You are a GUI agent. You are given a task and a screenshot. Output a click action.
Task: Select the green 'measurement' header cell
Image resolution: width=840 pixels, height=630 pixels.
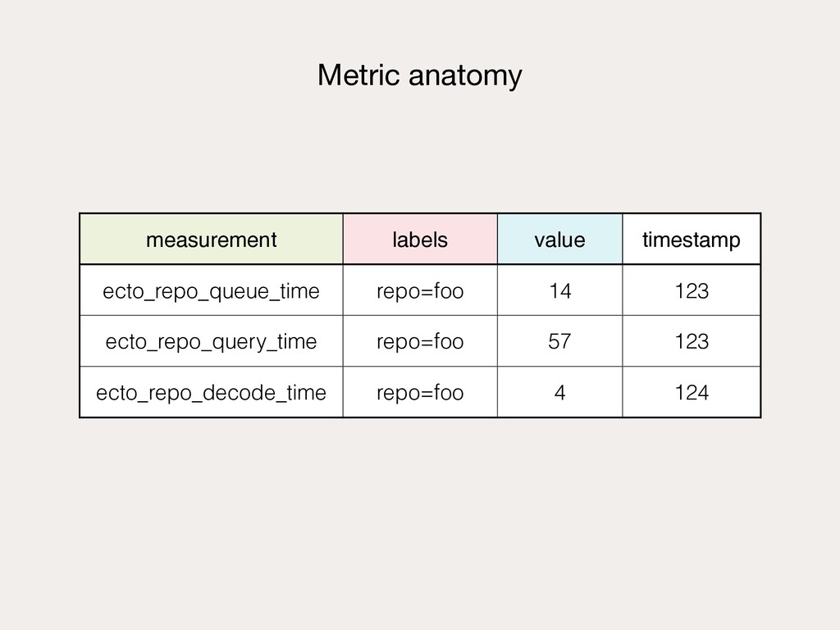(x=212, y=239)
